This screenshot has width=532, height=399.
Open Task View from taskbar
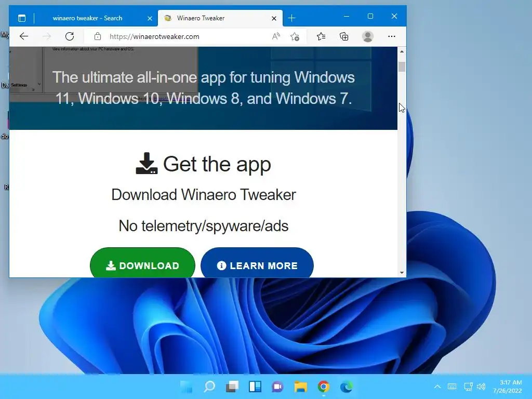[232, 387]
